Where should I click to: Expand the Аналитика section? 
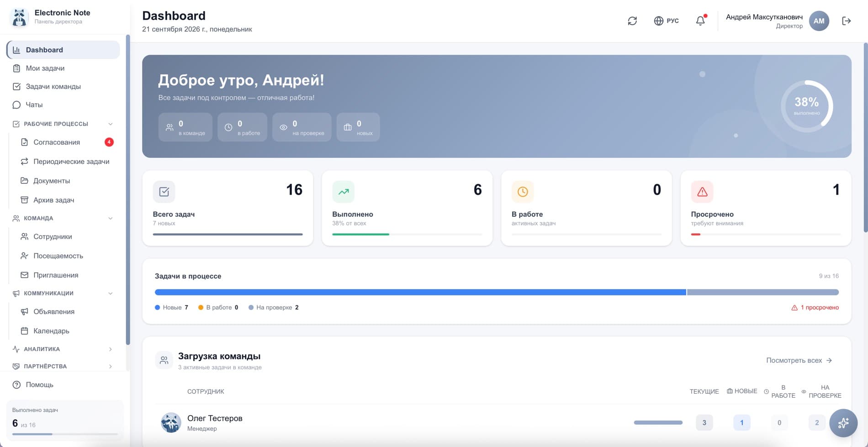pos(63,349)
